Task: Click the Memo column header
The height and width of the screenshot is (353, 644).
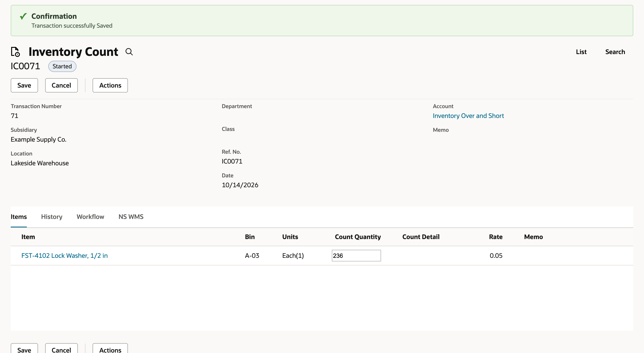Action: (533, 237)
